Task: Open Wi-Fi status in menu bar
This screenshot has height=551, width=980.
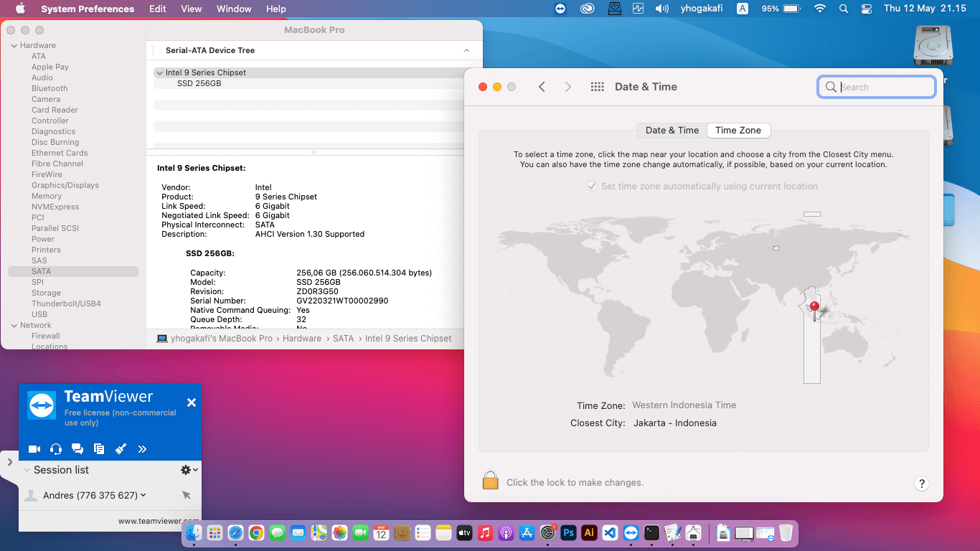Action: 820,9
